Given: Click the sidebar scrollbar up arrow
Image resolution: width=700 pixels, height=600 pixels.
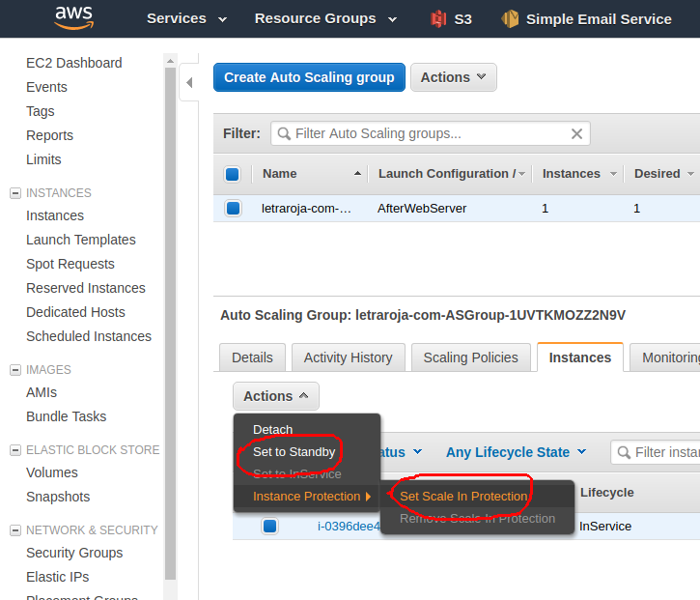Looking at the screenshot, I should point(170,61).
